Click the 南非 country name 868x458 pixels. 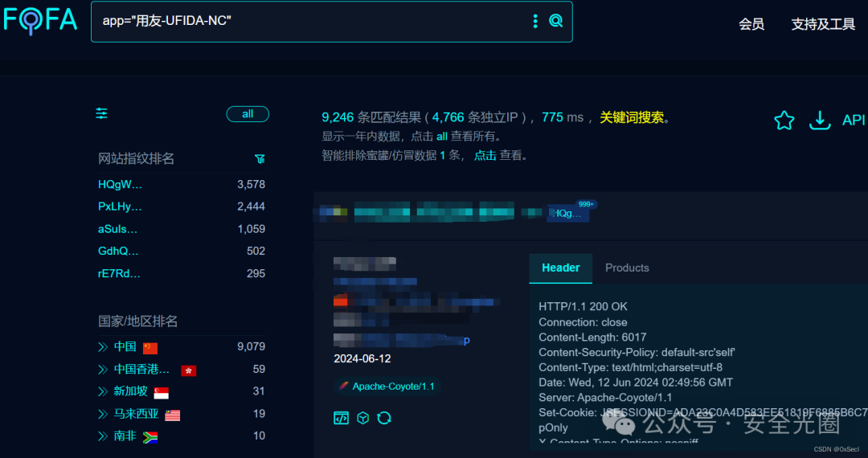tap(125, 436)
